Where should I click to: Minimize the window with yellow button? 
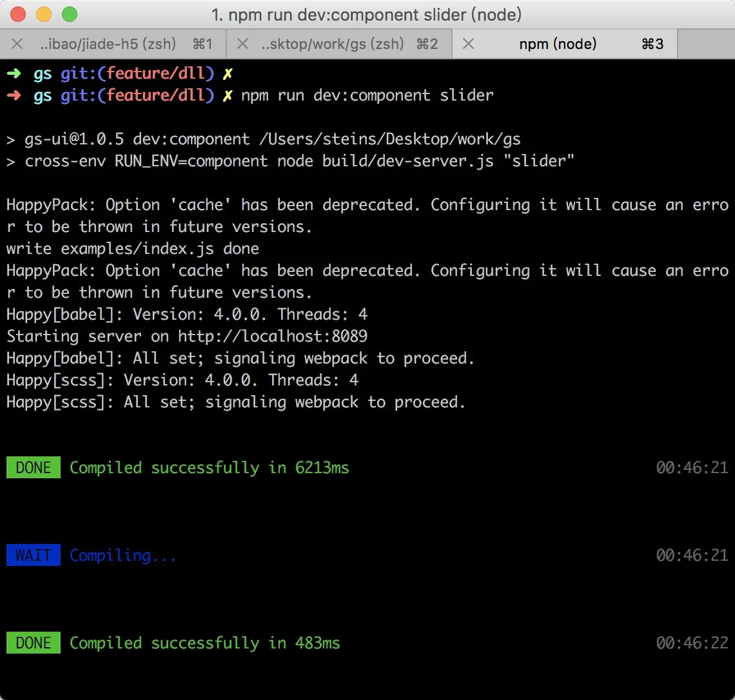pos(44,14)
